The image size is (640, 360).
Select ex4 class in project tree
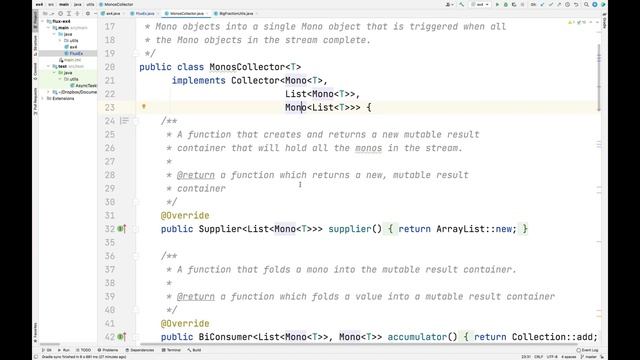point(71,47)
